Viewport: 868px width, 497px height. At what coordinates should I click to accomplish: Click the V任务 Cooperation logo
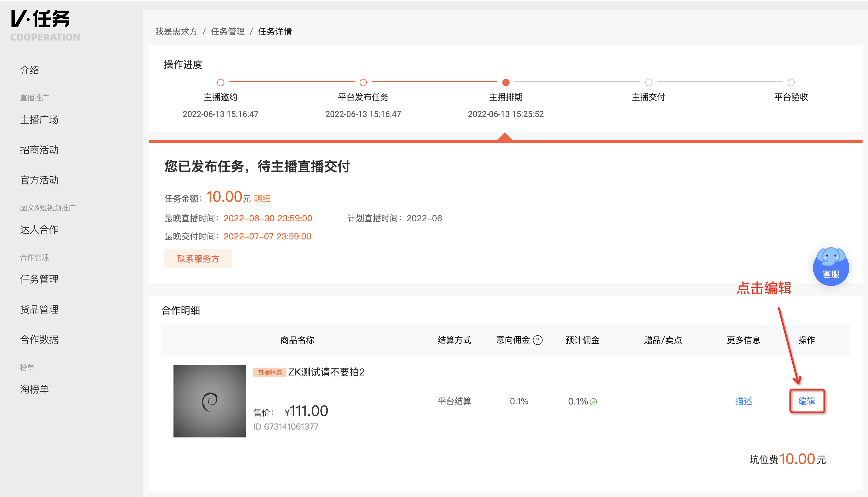(x=45, y=26)
